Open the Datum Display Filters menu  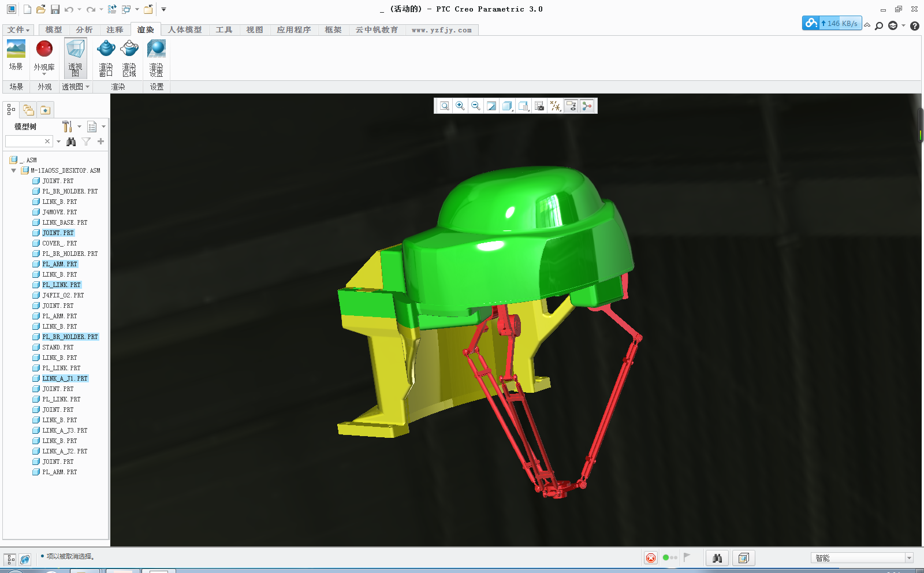(x=555, y=106)
